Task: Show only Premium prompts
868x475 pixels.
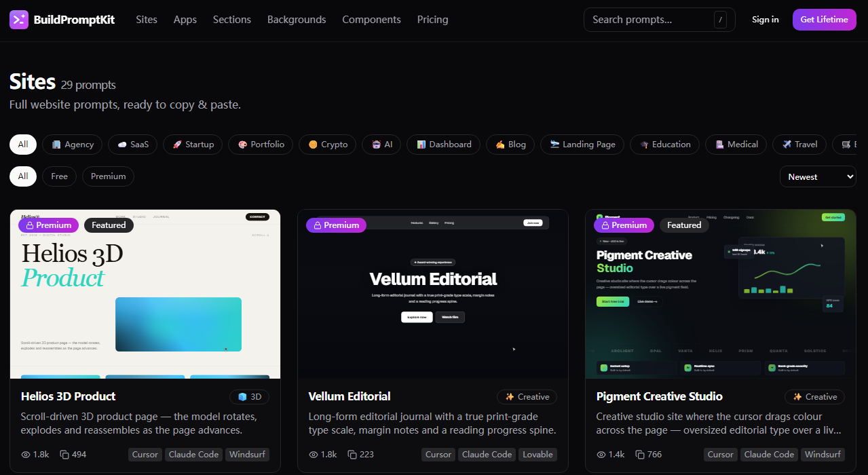Action: (109, 176)
